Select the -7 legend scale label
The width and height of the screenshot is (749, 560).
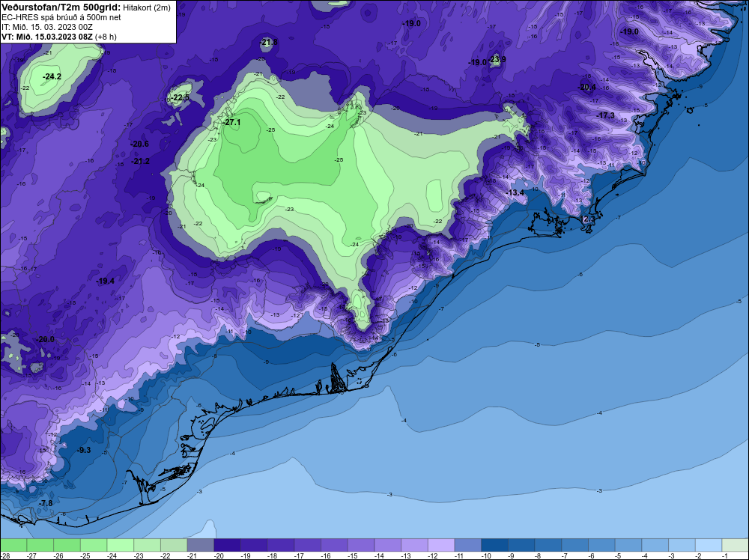click(x=566, y=556)
